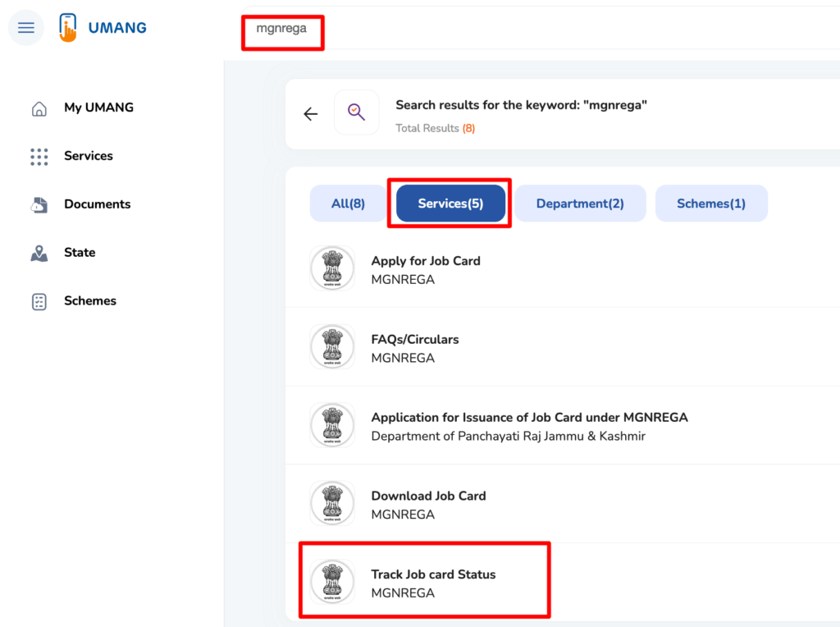The width and height of the screenshot is (840, 627).
Task: Switch to the All(8) tab
Action: pos(348,204)
